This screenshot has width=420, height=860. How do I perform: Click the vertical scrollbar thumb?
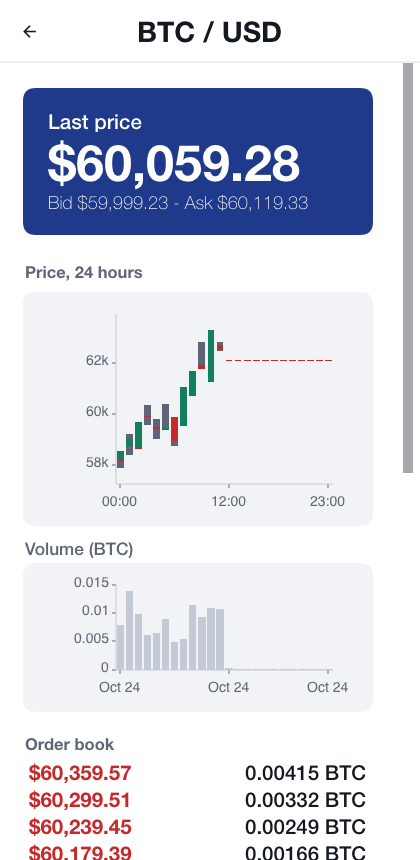coord(408,268)
